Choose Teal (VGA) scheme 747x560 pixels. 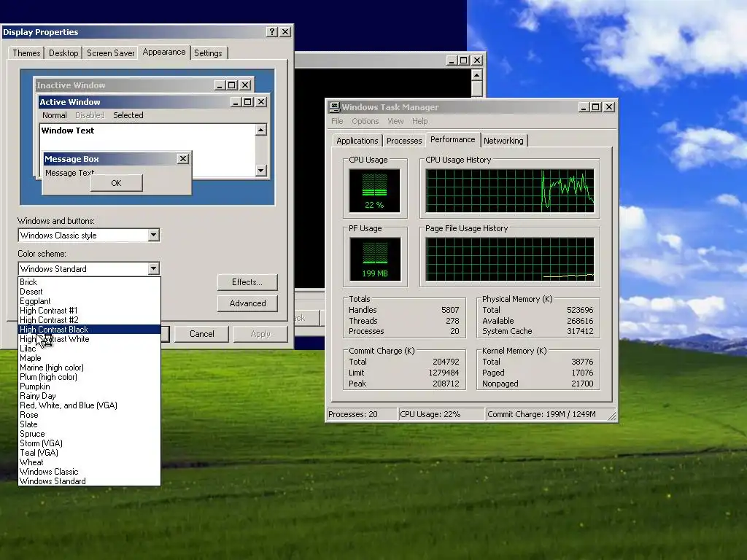click(89, 453)
